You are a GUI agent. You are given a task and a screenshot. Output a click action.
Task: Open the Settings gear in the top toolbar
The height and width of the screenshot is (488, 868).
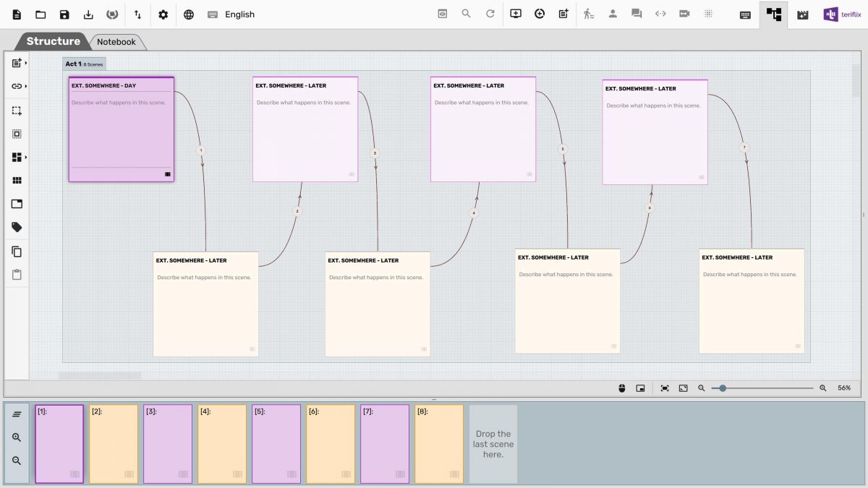tap(163, 14)
